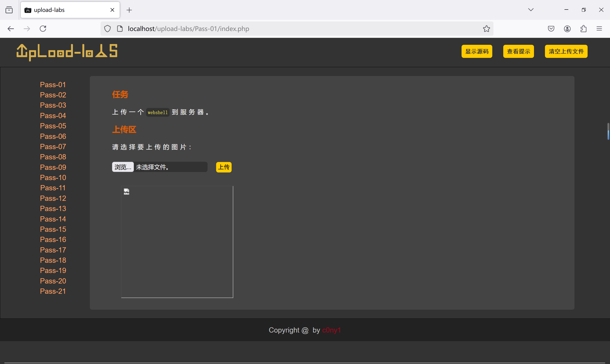Click the 显示源码 button
610x364 pixels.
(477, 51)
